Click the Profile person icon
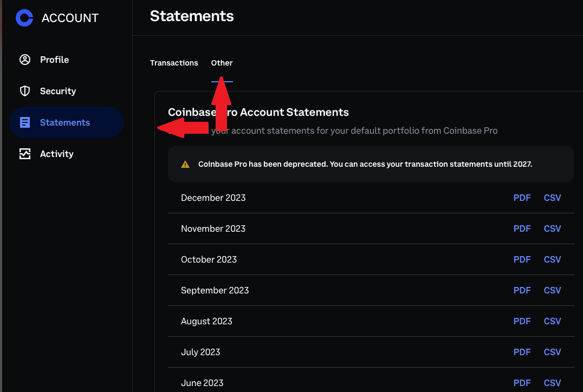This screenshot has height=392, width=583. coord(25,60)
